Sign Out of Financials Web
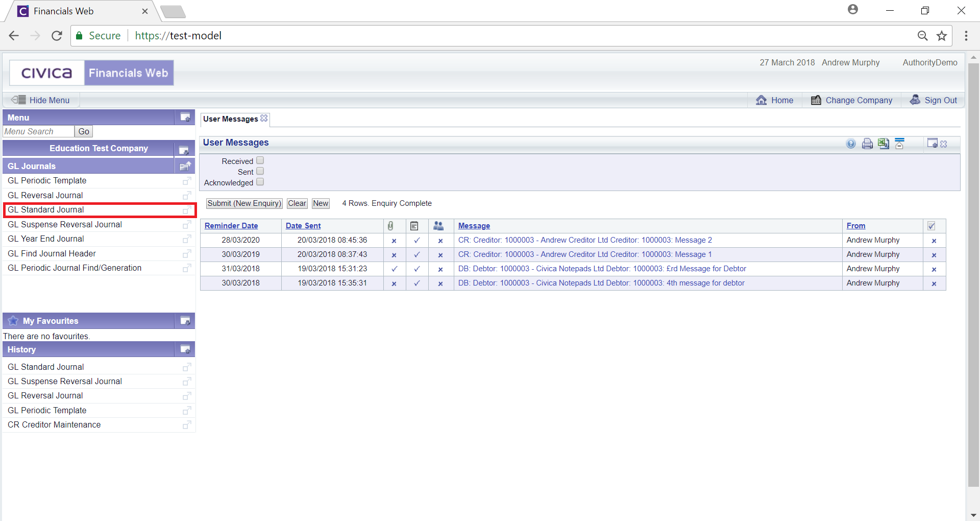Viewport: 980px width, 521px height. [x=934, y=100]
